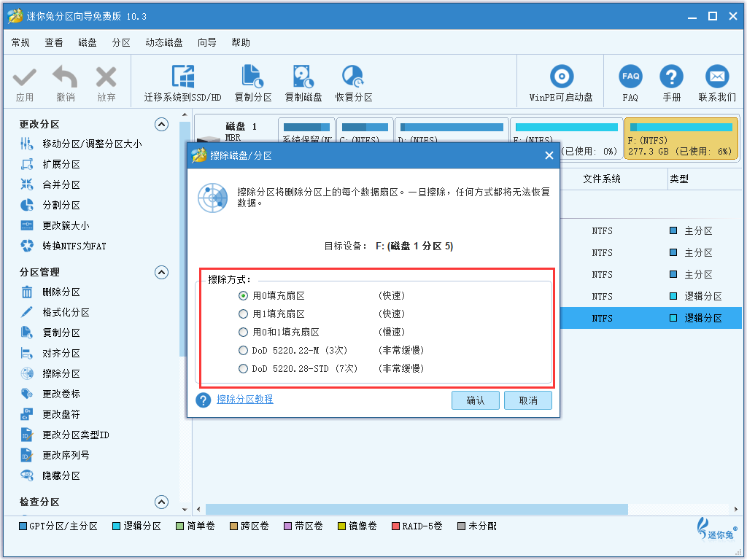Collapse the 分区管理 sidebar section

coord(161,273)
